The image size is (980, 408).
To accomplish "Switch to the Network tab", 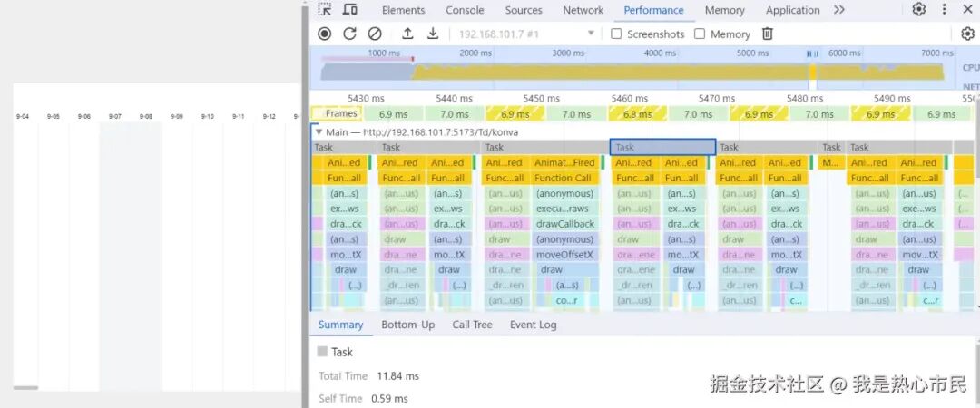I will pos(583,10).
